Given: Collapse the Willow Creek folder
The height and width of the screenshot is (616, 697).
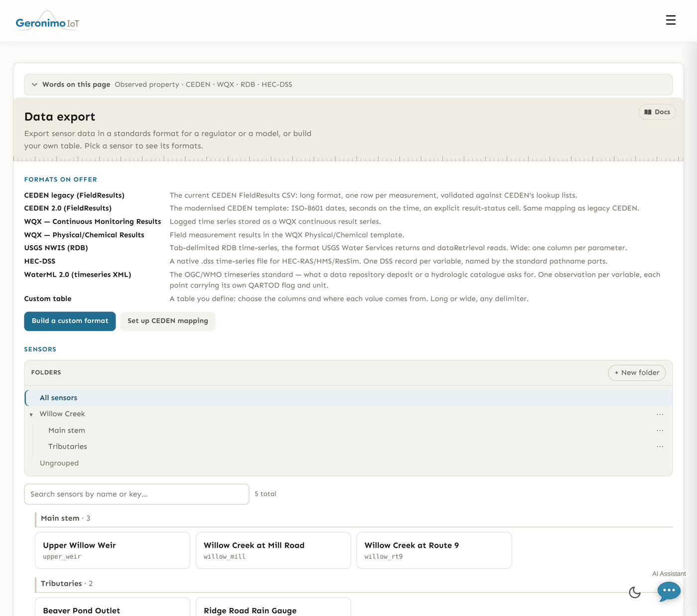Looking at the screenshot, I should tap(31, 414).
